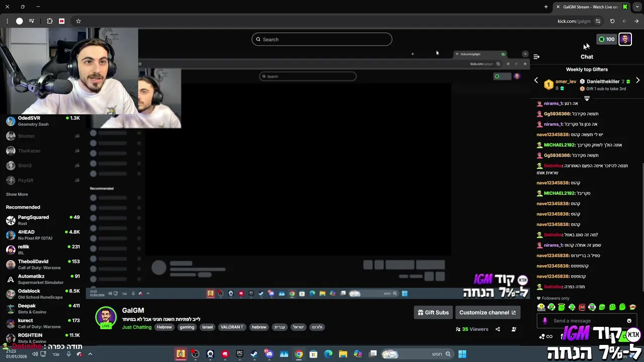Open volume control in system tray
644x362 pixels.
pos(35,354)
